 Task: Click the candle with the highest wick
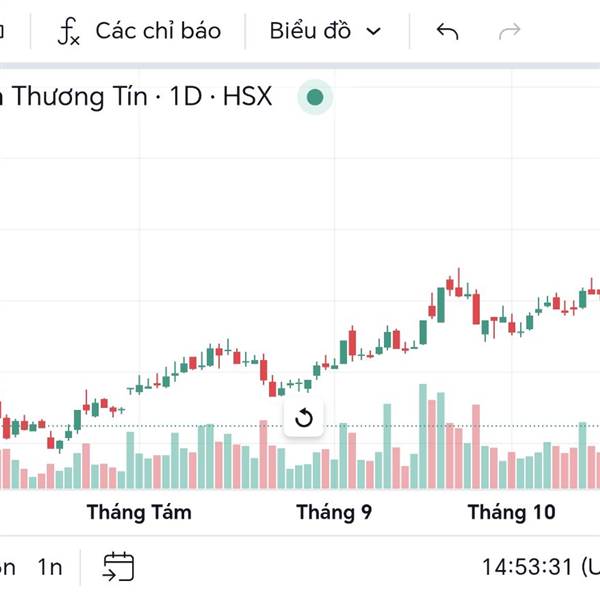pos(458,286)
